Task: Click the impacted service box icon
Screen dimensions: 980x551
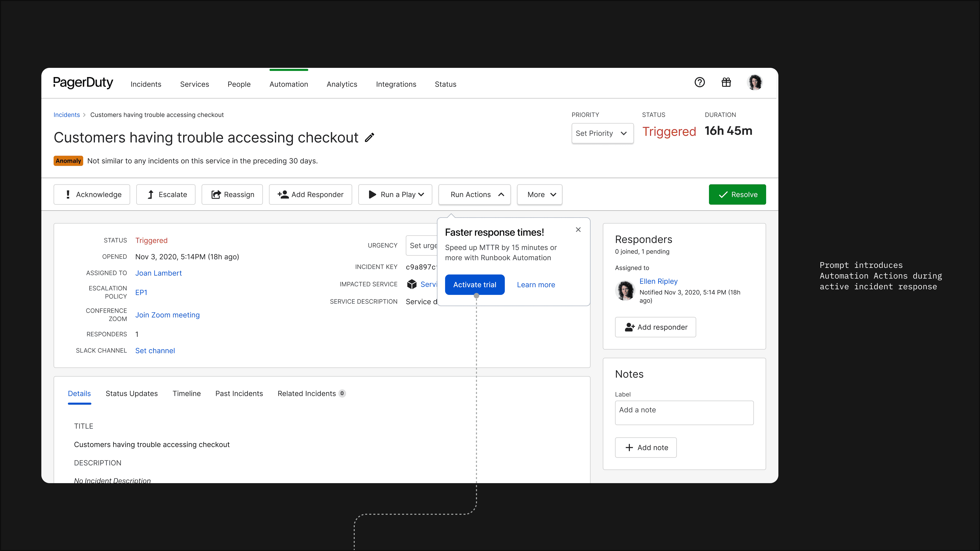Action: point(412,284)
